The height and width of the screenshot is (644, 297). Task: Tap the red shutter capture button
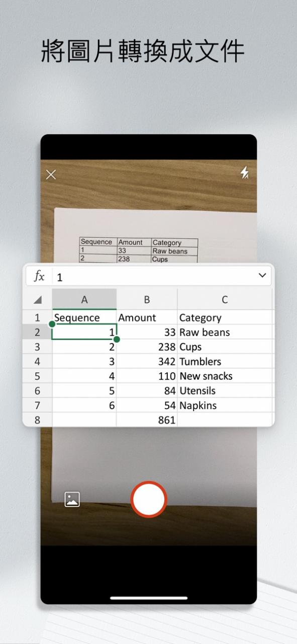click(x=149, y=499)
